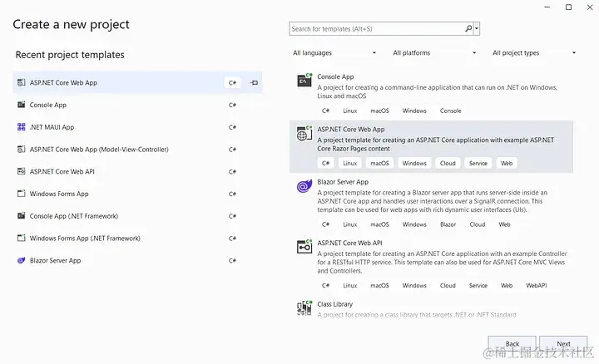599x364 pixels.
Task: Click the Blazor Server App icon in recent list
Action: pos(22,260)
